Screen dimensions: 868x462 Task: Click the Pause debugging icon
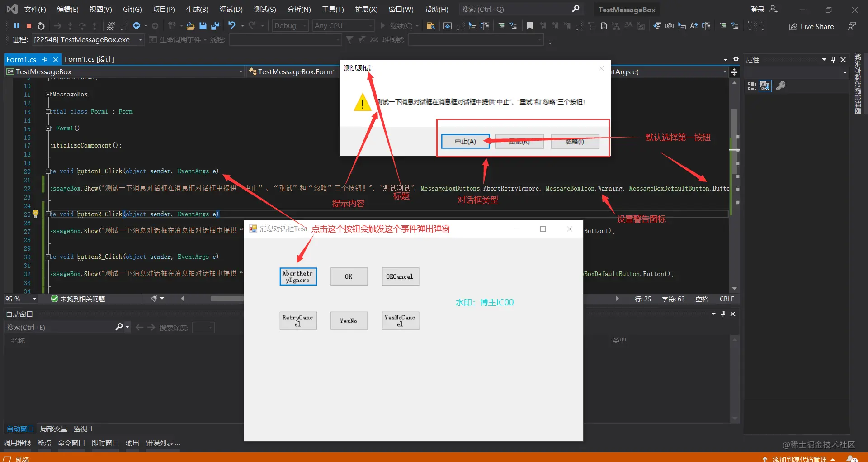tap(17, 26)
